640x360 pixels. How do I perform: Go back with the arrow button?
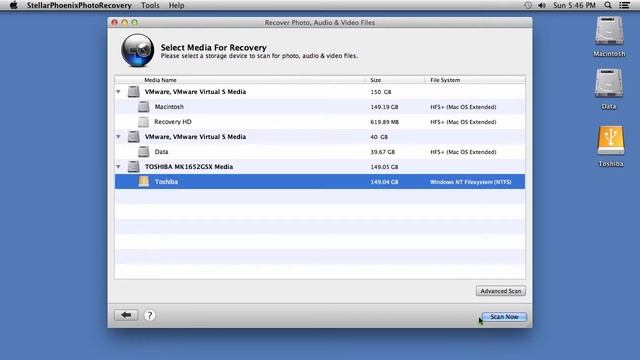click(126, 315)
